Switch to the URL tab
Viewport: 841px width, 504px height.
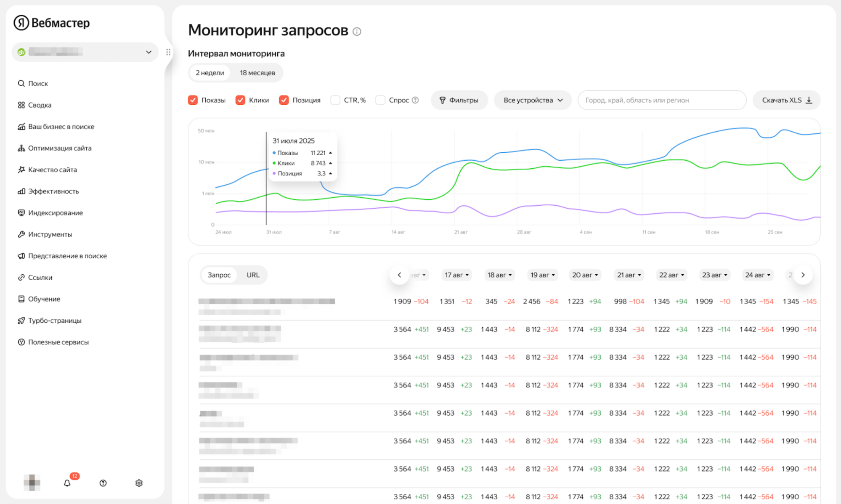(x=253, y=275)
